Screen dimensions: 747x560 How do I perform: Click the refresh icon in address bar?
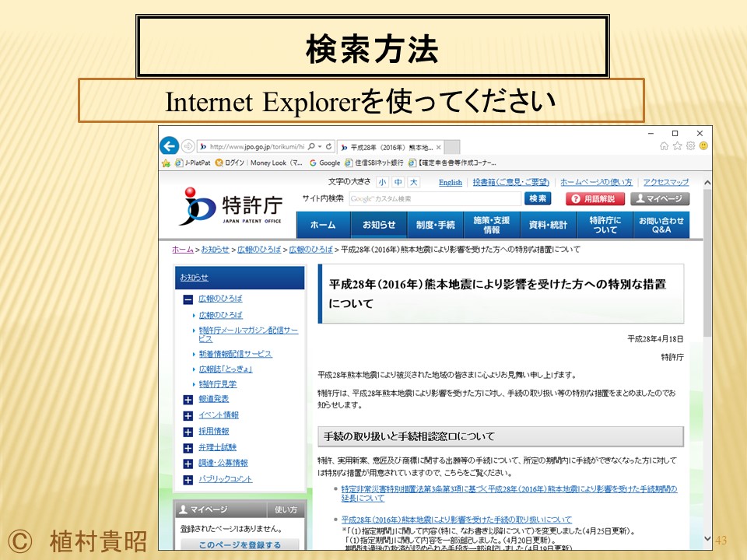pyautogui.click(x=328, y=146)
